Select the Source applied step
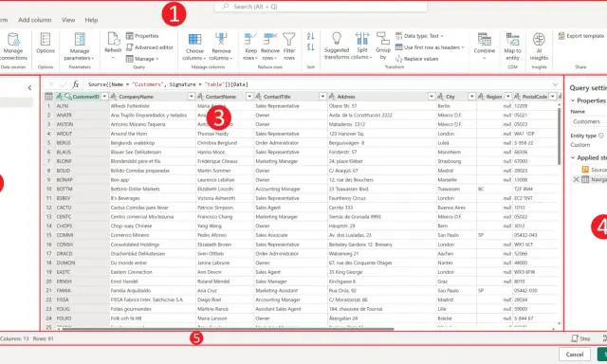The height and width of the screenshot is (364, 607). (x=595, y=170)
